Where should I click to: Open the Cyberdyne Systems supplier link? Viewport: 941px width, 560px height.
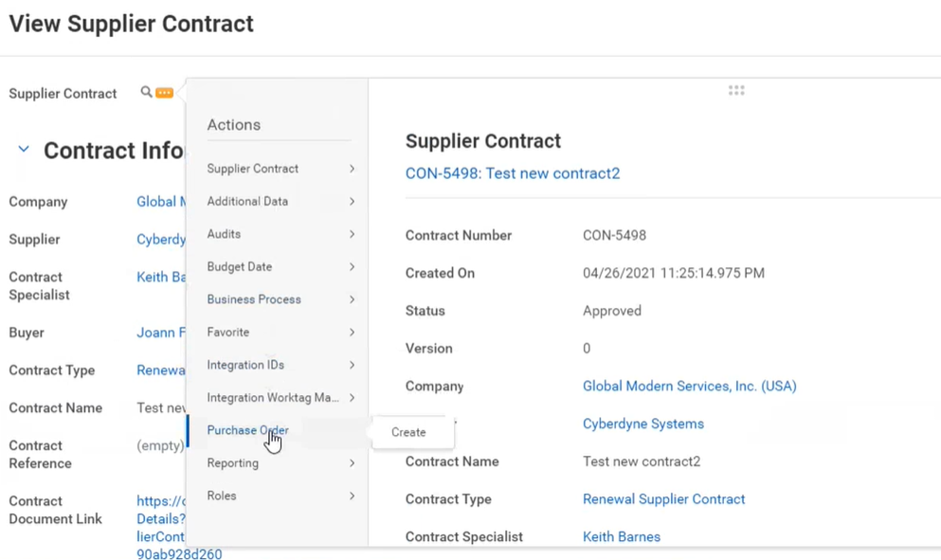click(x=642, y=424)
